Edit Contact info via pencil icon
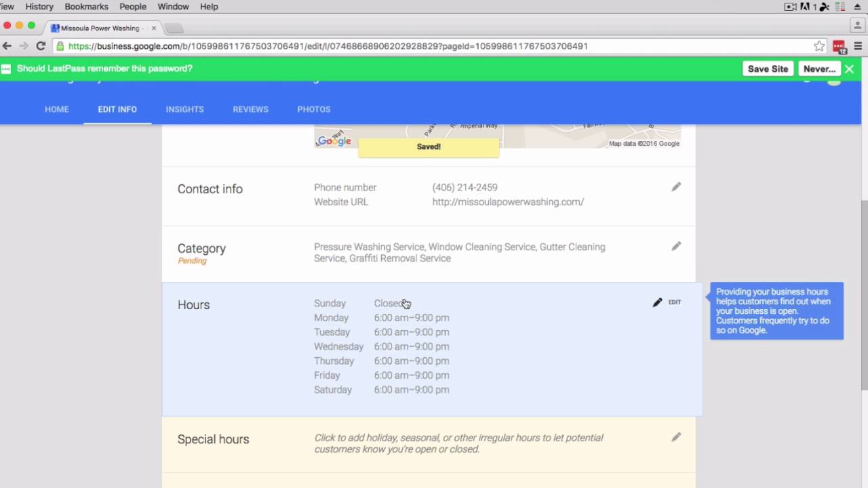The image size is (868, 488). coord(676,187)
